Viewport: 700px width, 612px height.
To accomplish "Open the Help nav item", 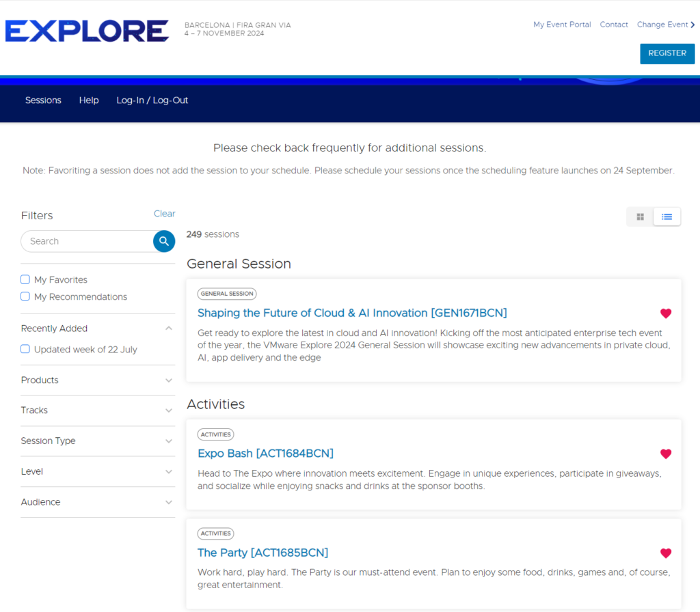I will (89, 100).
